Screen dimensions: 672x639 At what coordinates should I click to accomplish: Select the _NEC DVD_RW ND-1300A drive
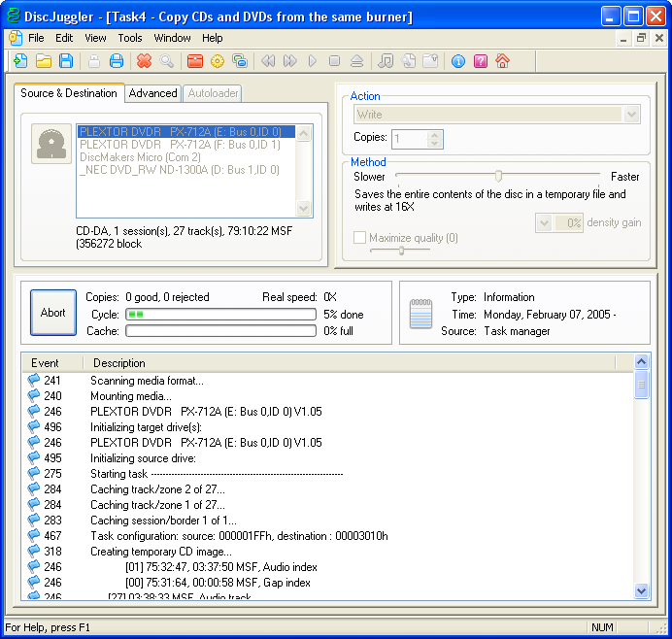pyautogui.click(x=180, y=170)
